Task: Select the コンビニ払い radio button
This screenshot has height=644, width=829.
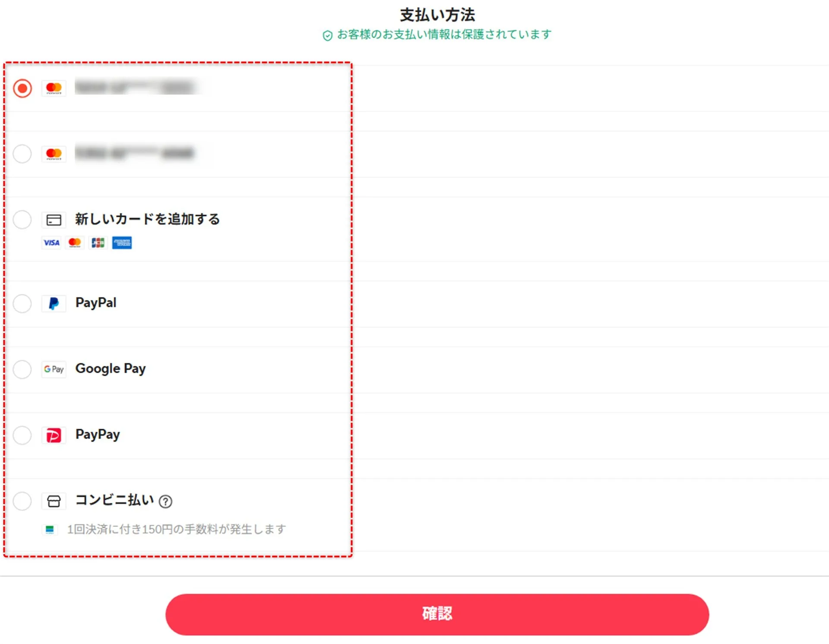Action: pyautogui.click(x=22, y=501)
